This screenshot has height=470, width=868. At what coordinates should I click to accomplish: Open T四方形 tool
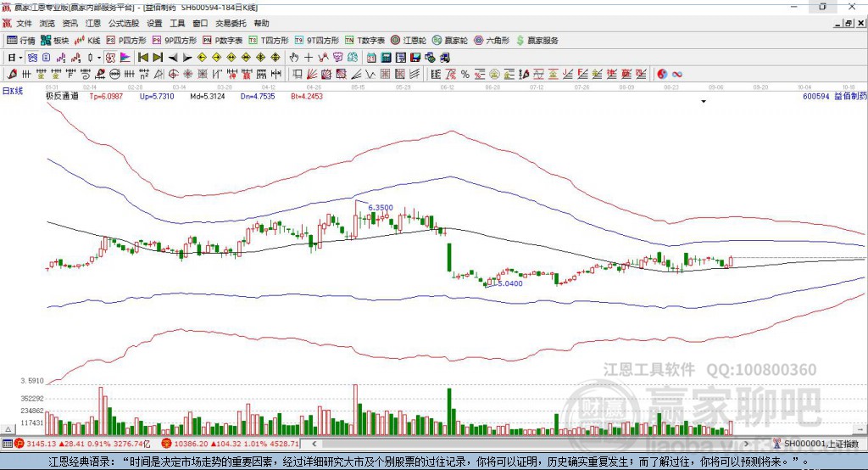coord(269,41)
